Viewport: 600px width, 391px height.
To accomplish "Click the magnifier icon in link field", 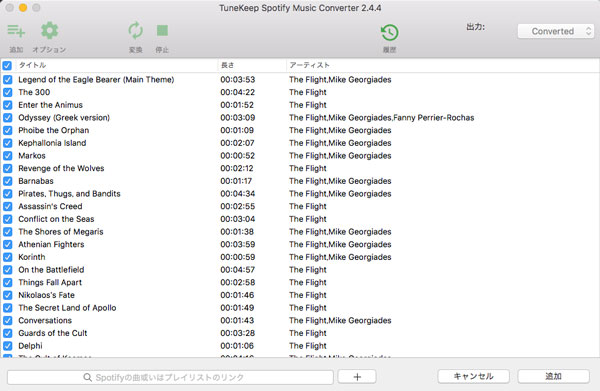I will coord(88,378).
